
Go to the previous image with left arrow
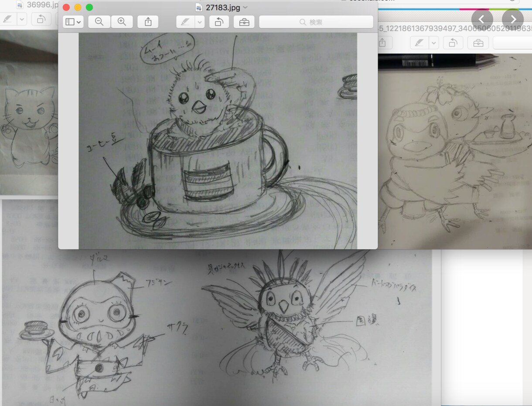tap(482, 19)
